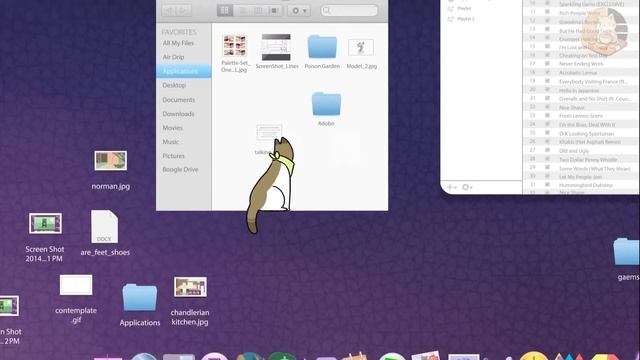Select the Adobe folder in Finder
The height and width of the screenshot is (360, 640).
coord(326,104)
